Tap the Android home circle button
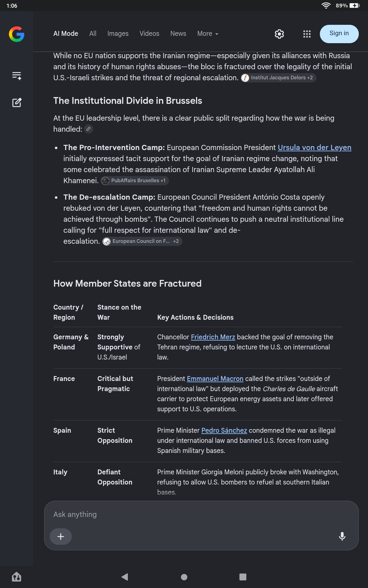Viewport: 368px width, 588px height. [184, 577]
